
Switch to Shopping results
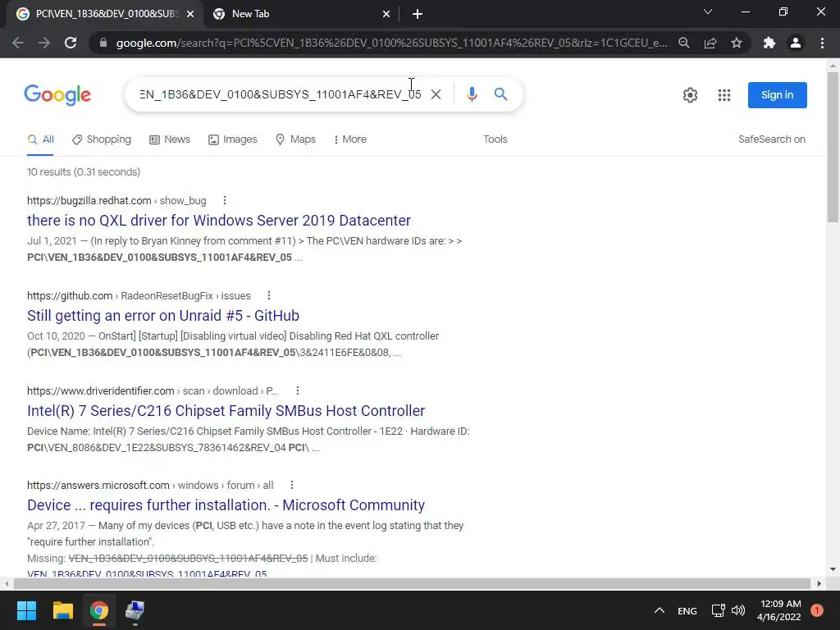(x=102, y=139)
